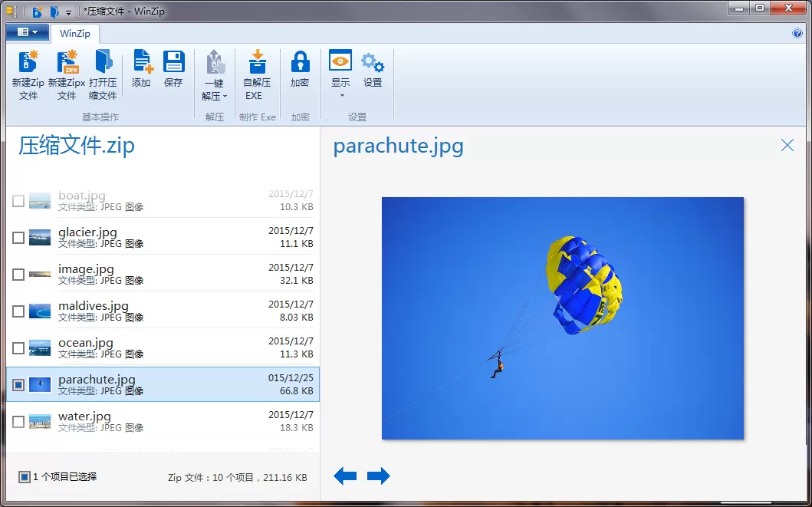Select the maldives.jpg file name
Image resolution: width=812 pixels, height=507 pixels.
(94, 305)
